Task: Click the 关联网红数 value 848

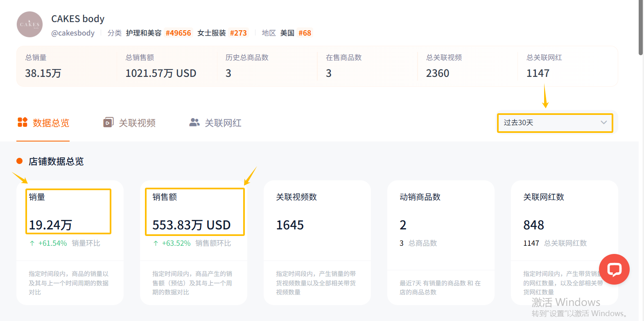Action: 534,225
